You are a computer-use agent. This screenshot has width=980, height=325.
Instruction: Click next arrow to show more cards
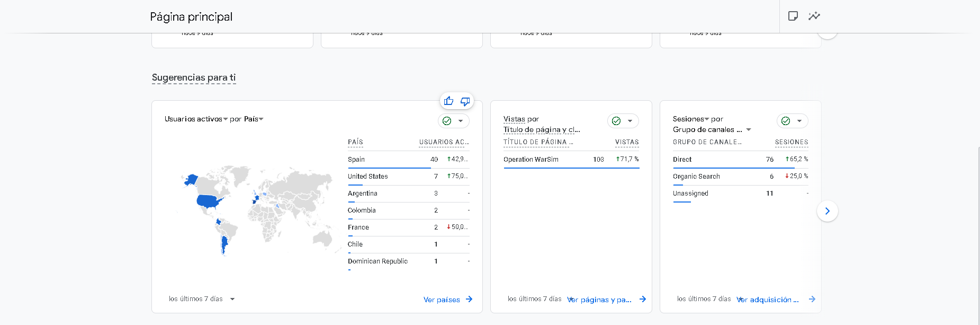pos(827,211)
